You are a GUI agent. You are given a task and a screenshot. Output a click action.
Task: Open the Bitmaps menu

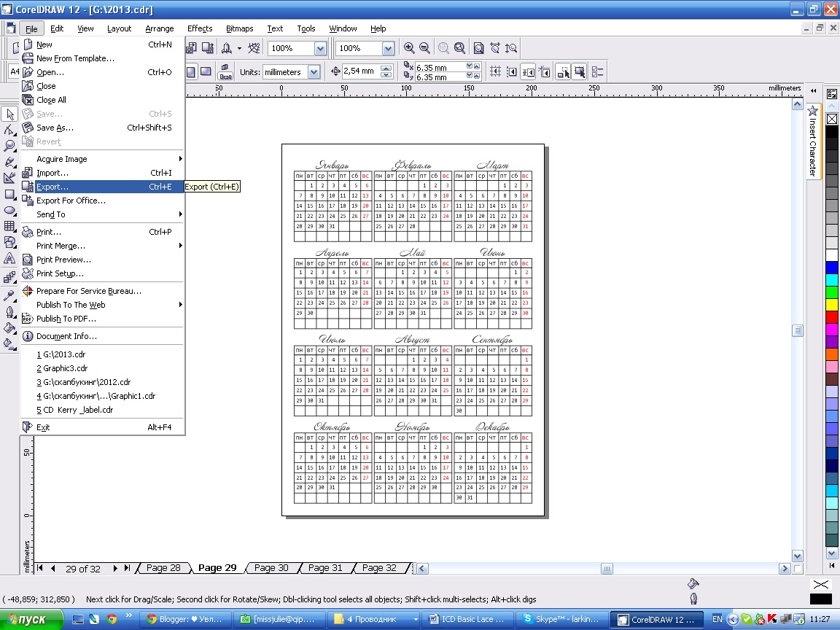[239, 28]
